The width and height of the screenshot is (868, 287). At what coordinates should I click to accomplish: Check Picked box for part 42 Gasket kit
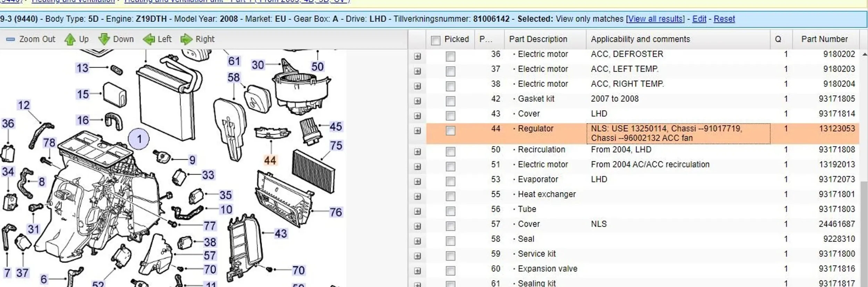pos(450,101)
